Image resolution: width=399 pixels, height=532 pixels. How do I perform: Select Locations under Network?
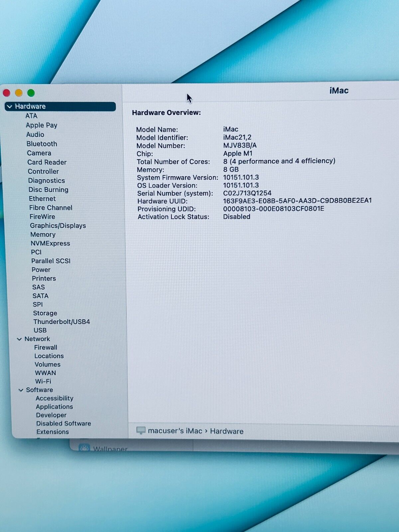click(x=49, y=356)
